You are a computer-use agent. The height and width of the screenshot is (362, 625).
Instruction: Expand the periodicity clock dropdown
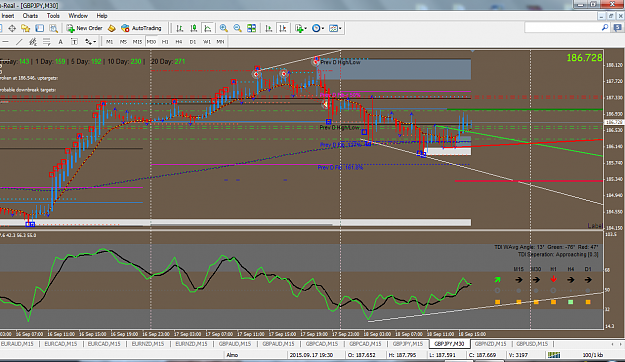coord(323,28)
